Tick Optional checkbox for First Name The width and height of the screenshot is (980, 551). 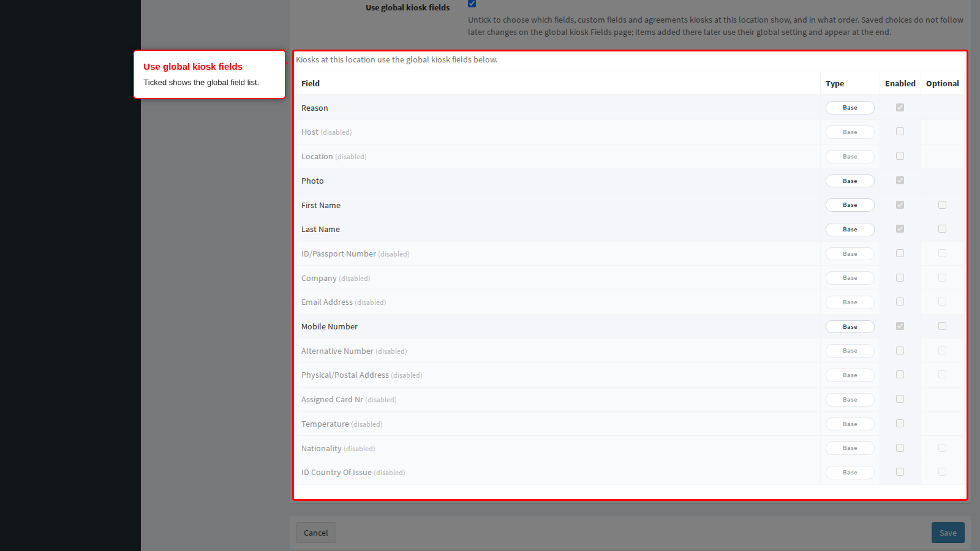click(942, 204)
